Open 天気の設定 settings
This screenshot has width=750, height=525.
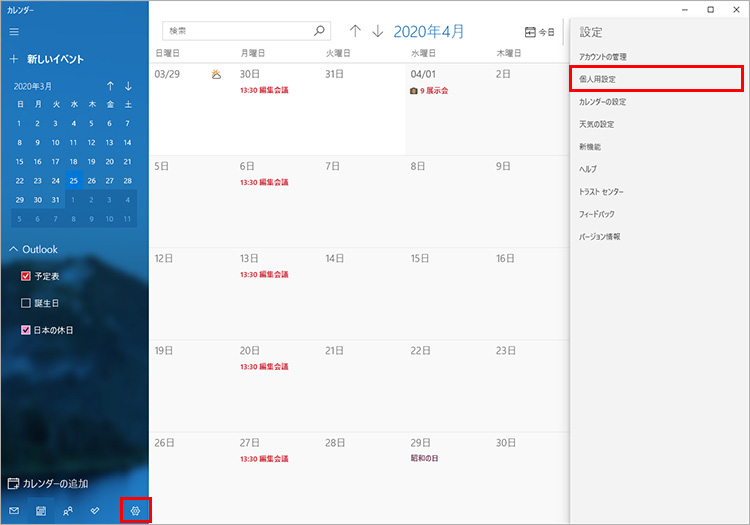596,124
